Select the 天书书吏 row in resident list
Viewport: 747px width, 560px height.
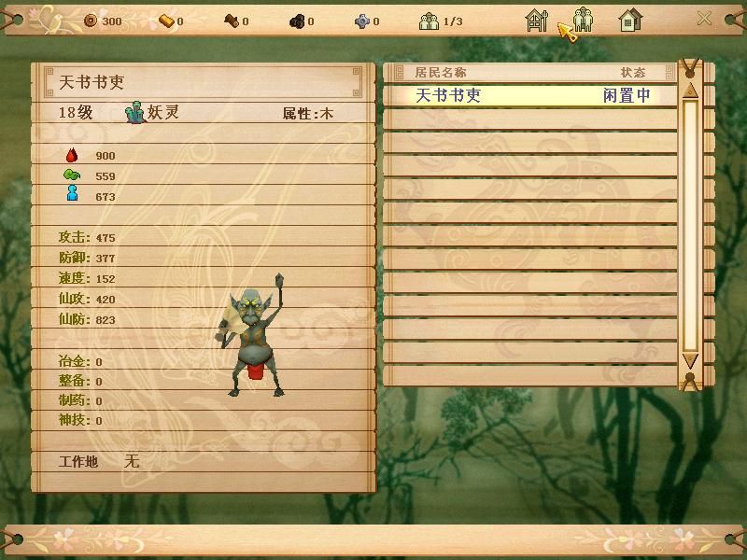pyautogui.click(x=529, y=95)
